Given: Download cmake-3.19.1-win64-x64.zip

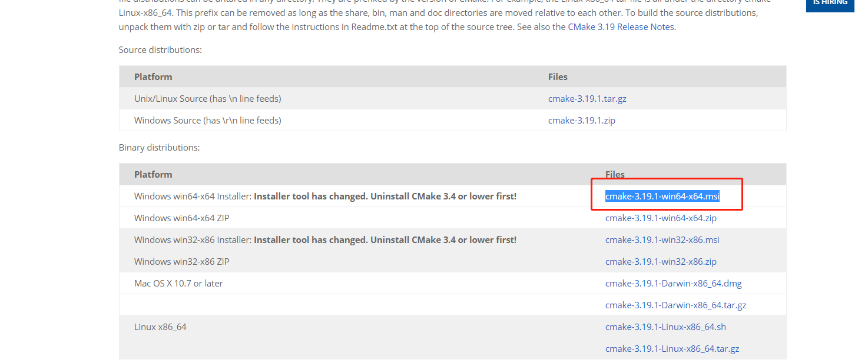Looking at the screenshot, I should [x=661, y=218].
